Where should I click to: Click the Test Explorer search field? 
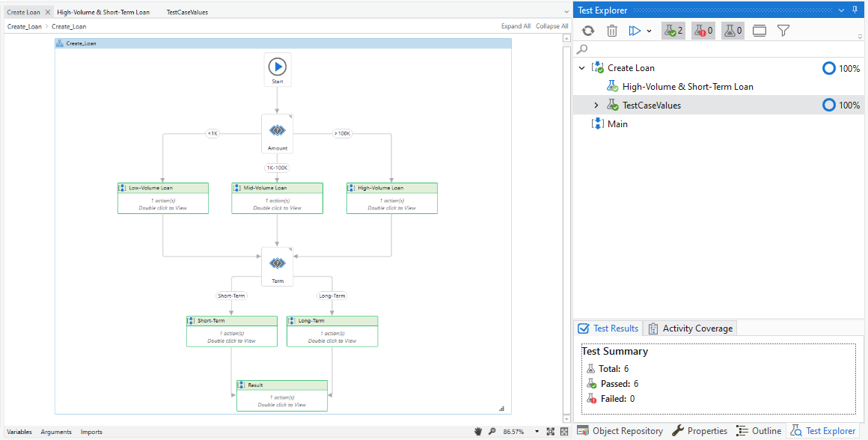pos(720,49)
